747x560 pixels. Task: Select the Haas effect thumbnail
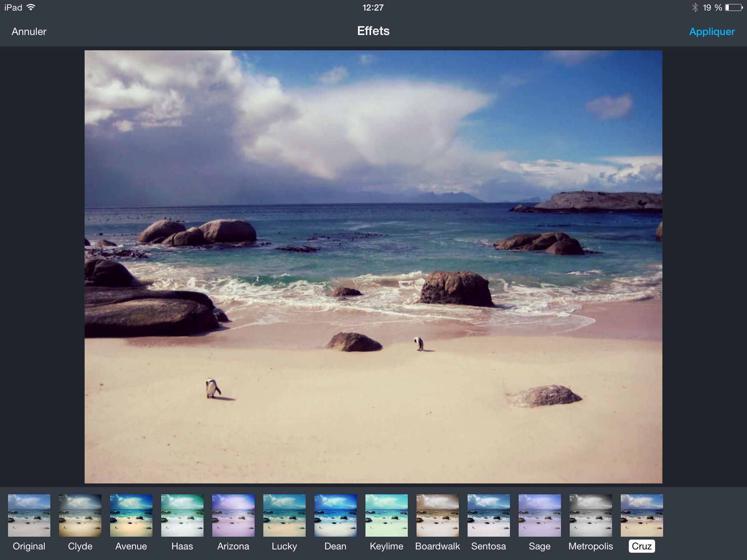pyautogui.click(x=182, y=515)
